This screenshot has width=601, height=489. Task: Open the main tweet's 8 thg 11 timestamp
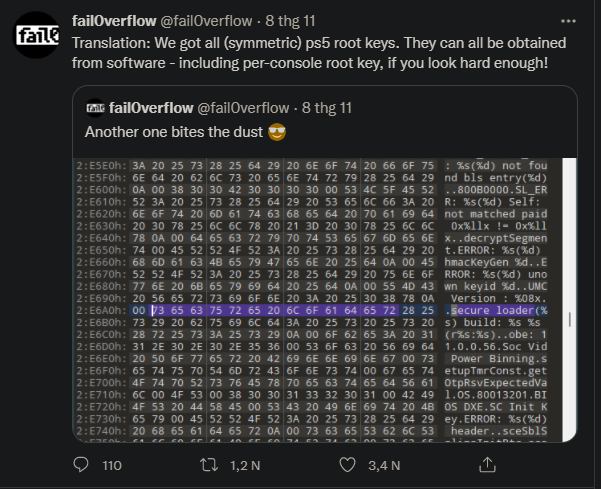[290, 21]
